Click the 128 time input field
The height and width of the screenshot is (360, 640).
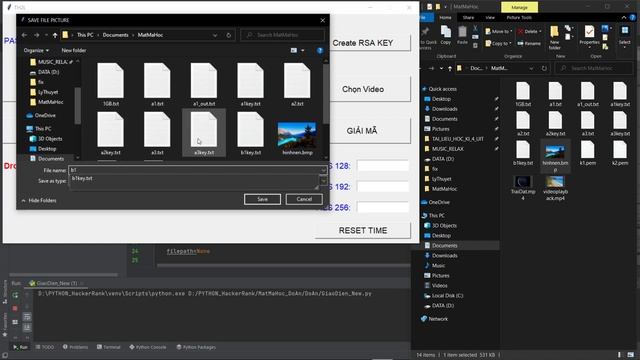point(383,166)
